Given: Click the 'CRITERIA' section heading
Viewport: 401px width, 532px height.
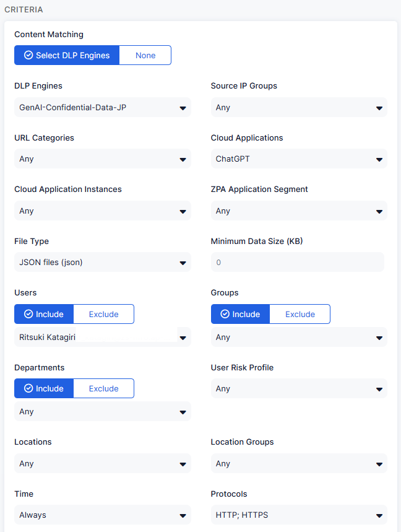Looking at the screenshot, I should click(24, 9).
